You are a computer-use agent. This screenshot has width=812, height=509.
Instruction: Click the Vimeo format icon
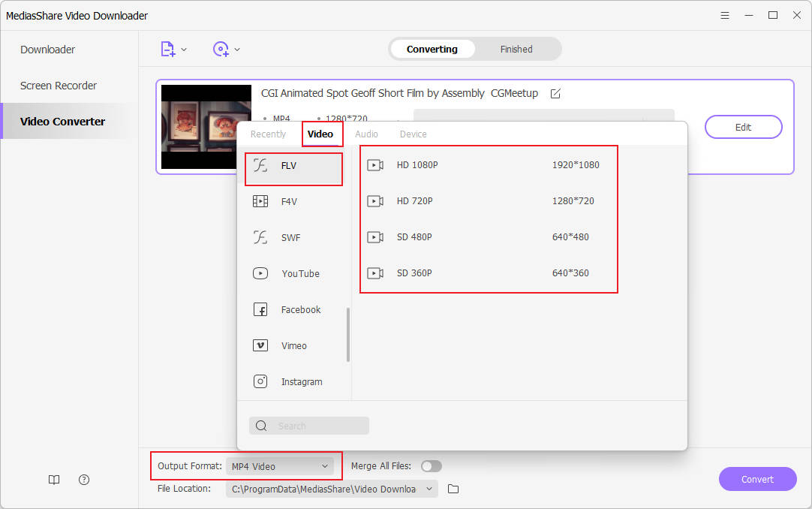[260, 345]
